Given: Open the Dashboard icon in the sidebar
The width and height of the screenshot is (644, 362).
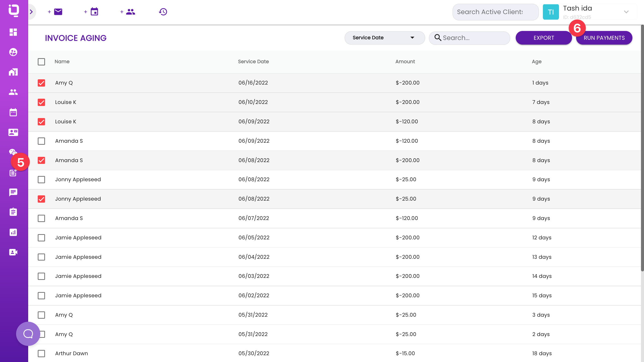Looking at the screenshot, I should pyautogui.click(x=13, y=32).
